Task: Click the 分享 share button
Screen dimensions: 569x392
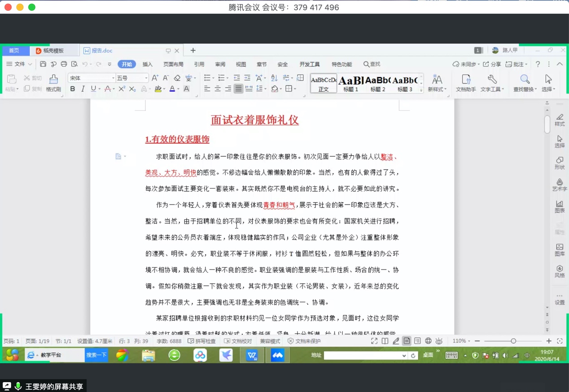Action: point(492,64)
